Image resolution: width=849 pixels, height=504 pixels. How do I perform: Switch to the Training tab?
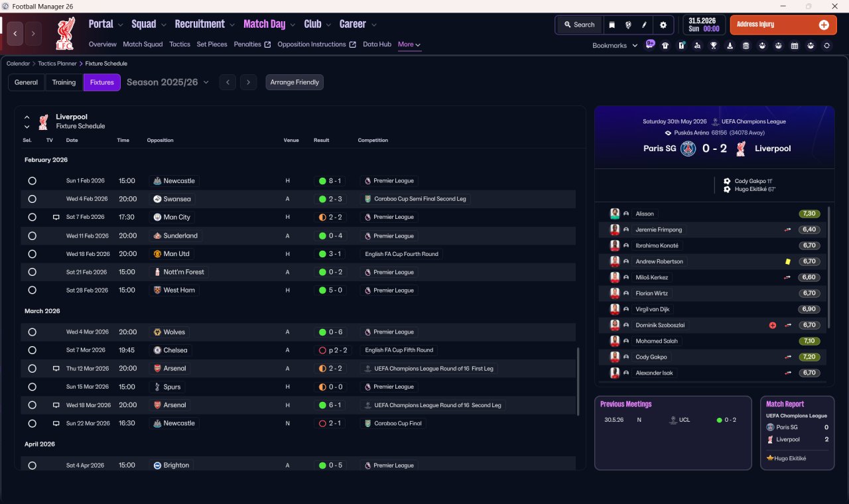[64, 82]
